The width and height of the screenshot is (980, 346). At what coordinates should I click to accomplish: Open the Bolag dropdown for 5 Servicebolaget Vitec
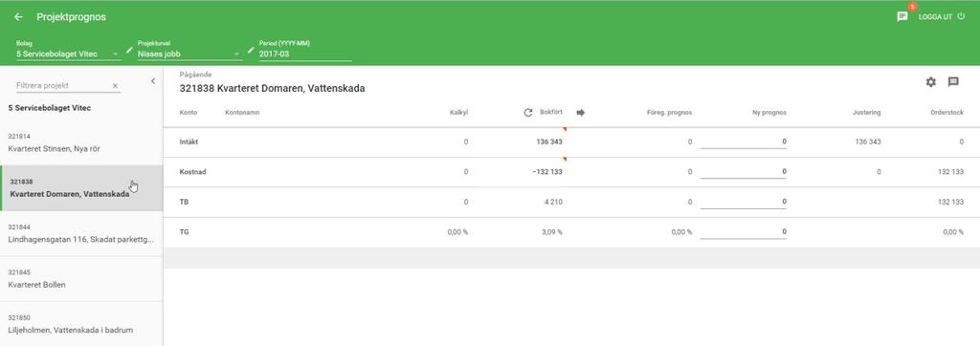click(x=69, y=54)
